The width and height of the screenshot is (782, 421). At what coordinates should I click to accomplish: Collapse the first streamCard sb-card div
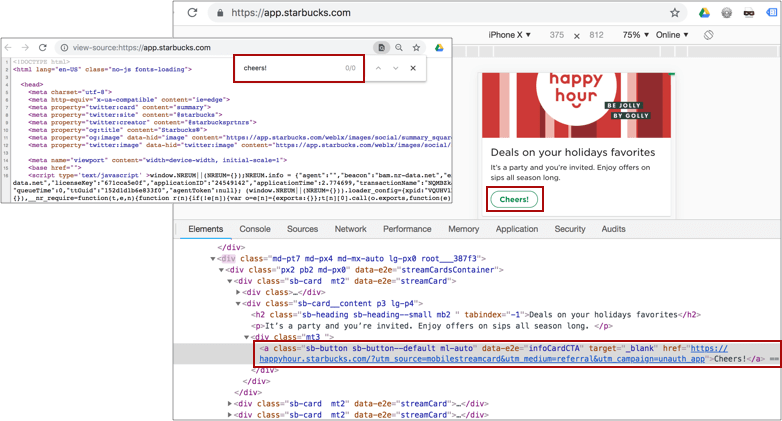tap(230, 281)
